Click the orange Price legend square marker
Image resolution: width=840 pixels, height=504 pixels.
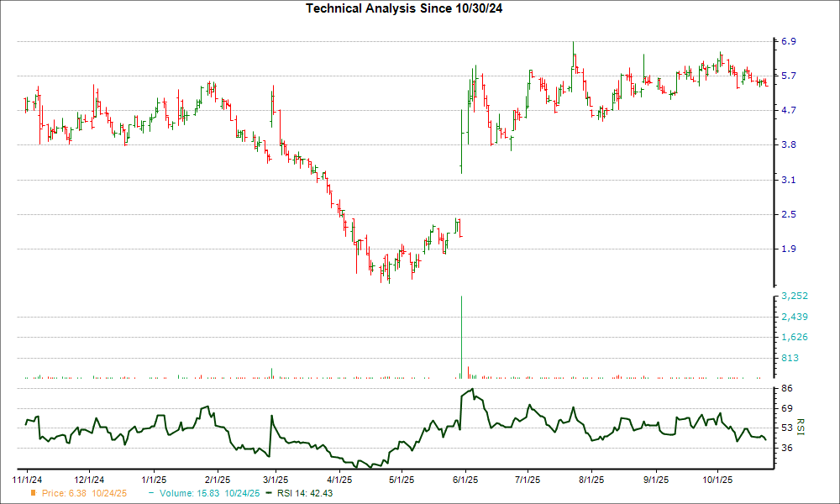coord(33,494)
